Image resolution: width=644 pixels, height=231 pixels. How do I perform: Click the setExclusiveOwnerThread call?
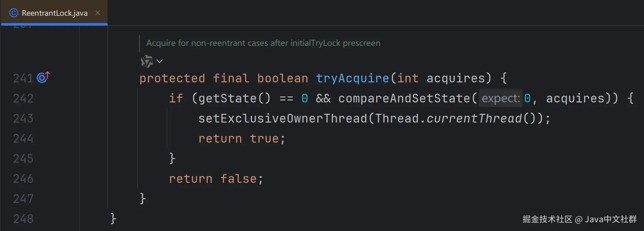pyautogui.click(x=283, y=119)
